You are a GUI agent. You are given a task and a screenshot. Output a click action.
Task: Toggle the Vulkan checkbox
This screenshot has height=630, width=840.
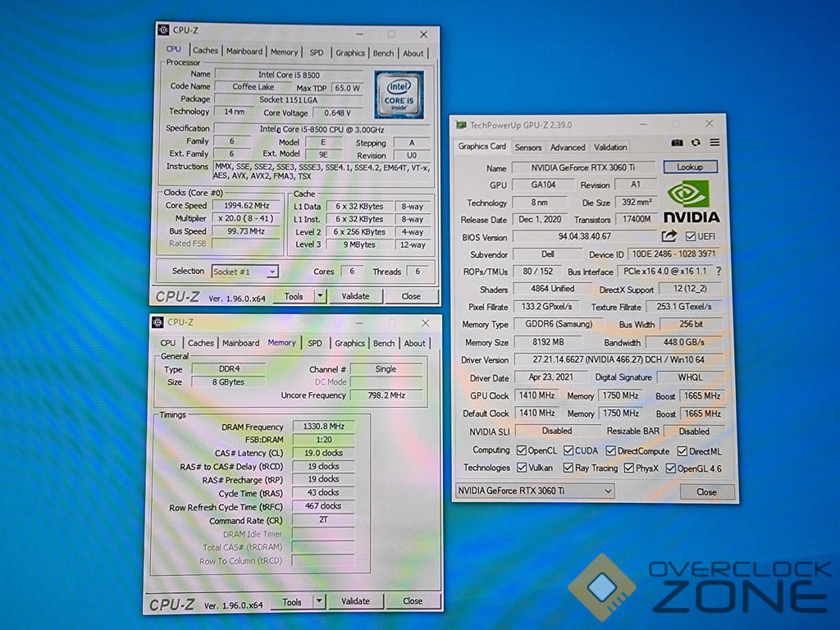[522, 468]
